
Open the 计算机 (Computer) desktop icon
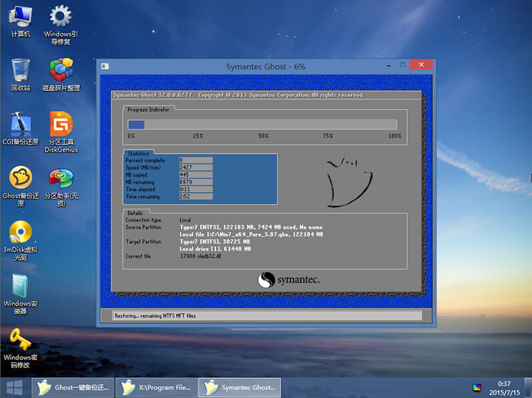tap(21, 17)
